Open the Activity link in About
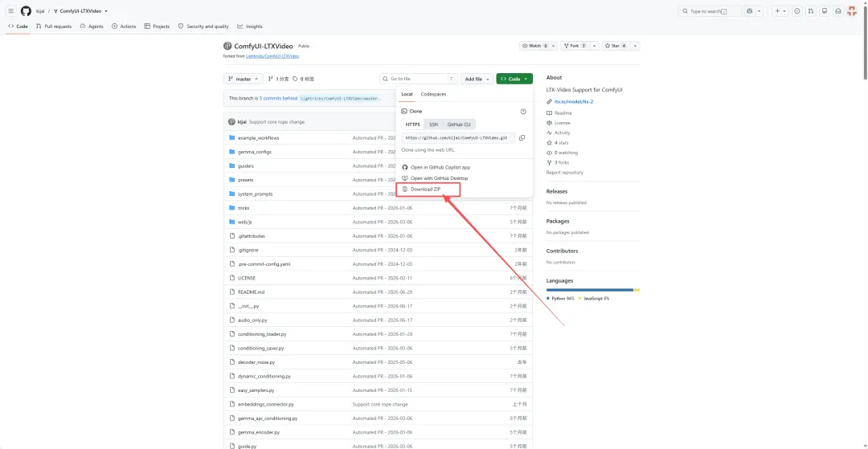The image size is (868, 449). pyautogui.click(x=559, y=133)
